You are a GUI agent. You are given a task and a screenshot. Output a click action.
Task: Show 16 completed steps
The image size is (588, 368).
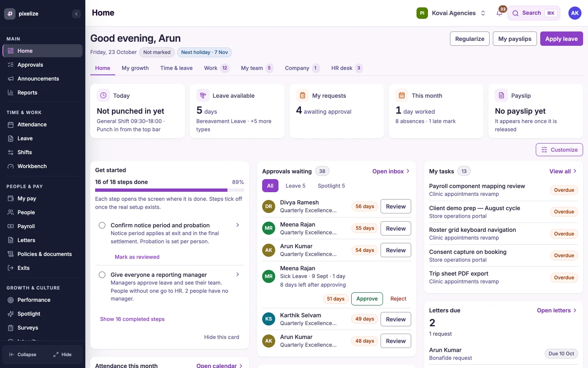[132, 319]
